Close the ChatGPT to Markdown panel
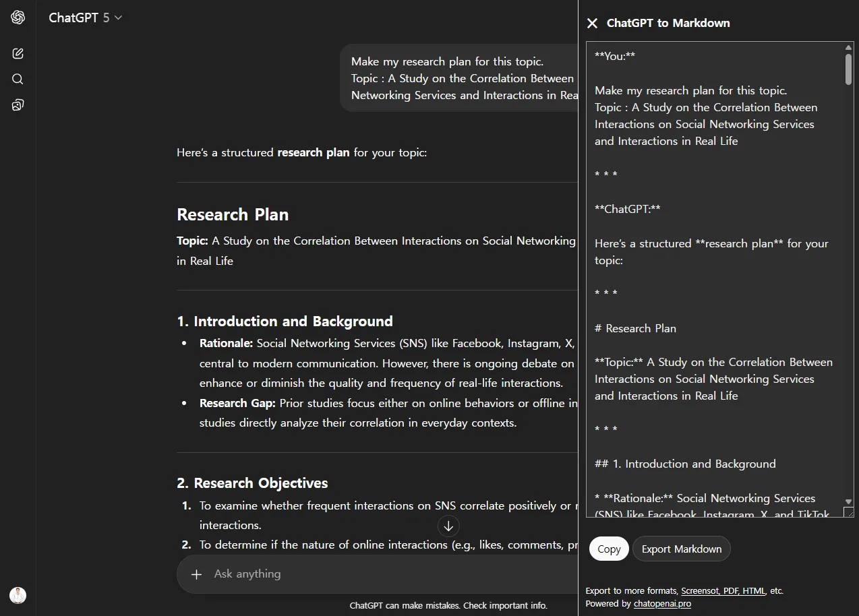Image resolution: width=859 pixels, height=616 pixels. [592, 23]
